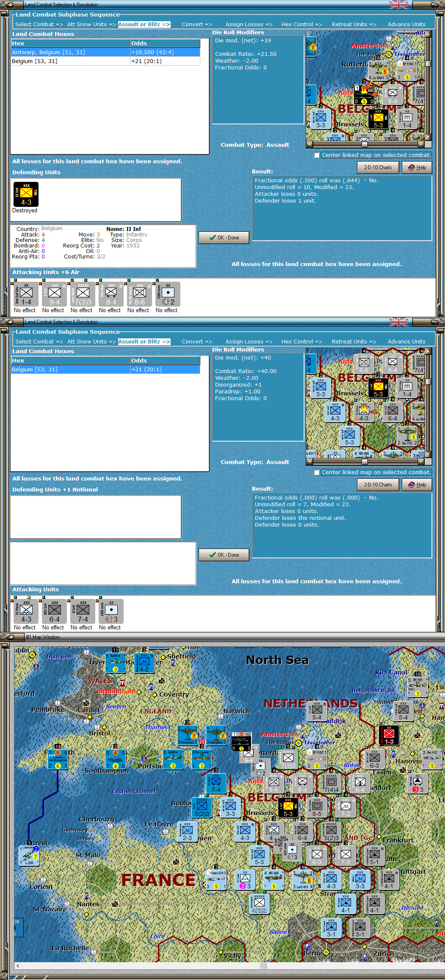This screenshot has width=445, height=980.
Task: Select Belgian 5-3 unit next to Brussels on main map
Action: 288,807
